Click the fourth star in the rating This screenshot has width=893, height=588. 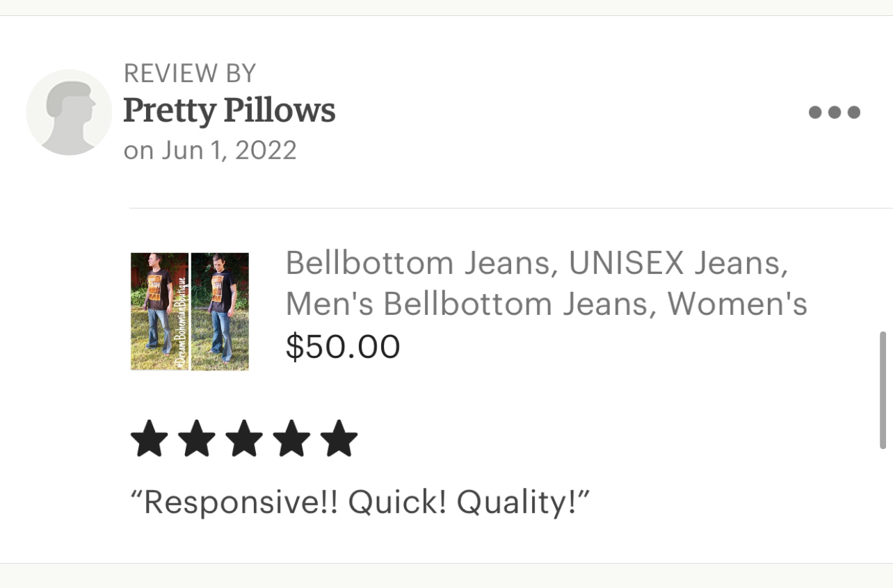[291, 439]
